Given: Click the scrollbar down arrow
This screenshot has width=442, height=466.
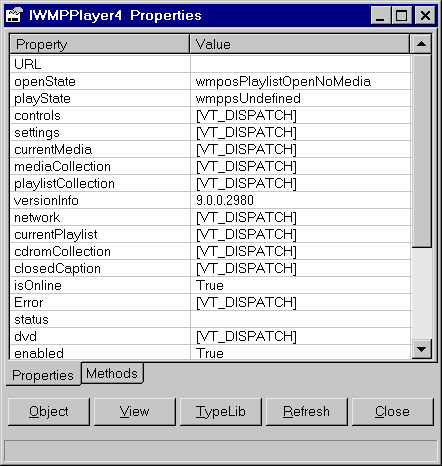Looking at the screenshot, I should click(421, 349).
